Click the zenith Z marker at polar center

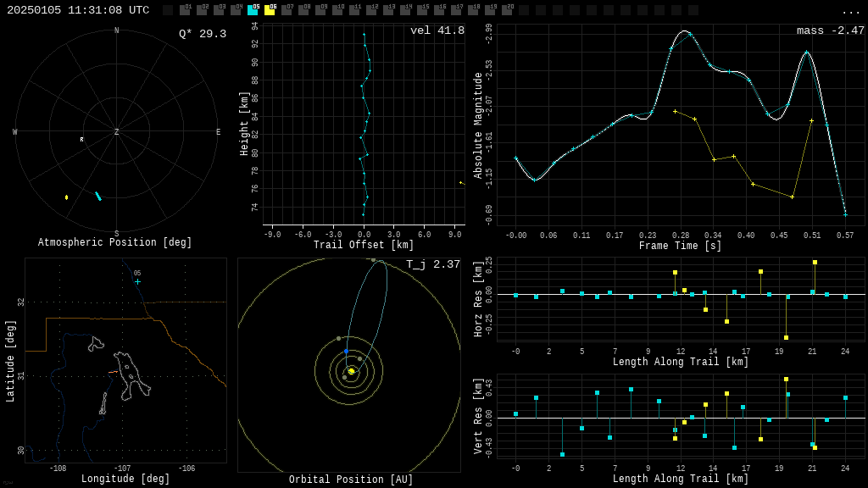coord(117,132)
